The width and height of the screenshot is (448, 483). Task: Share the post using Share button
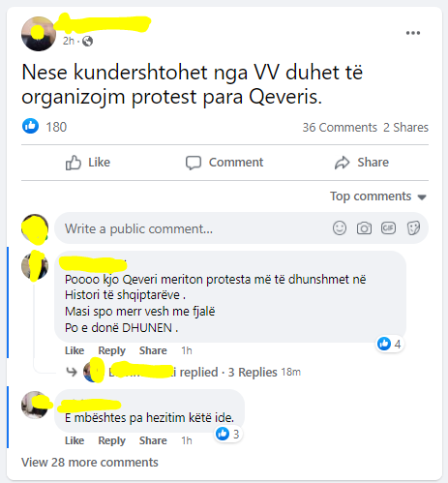coord(362,163)
